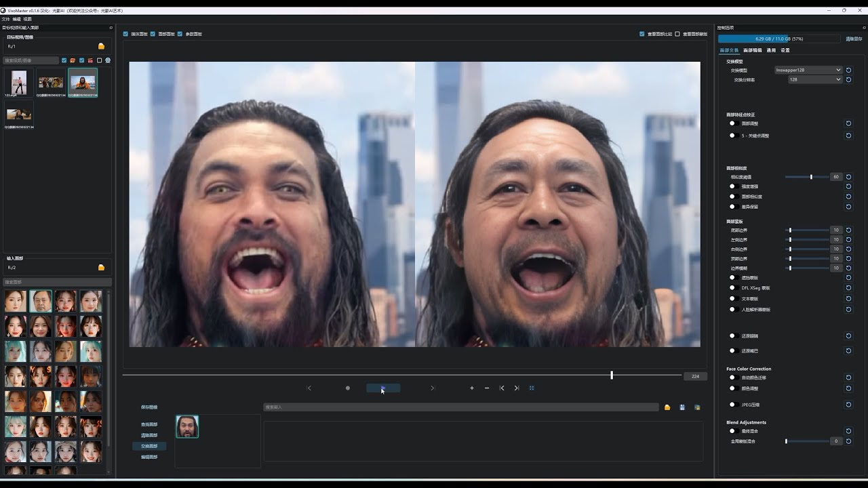Open input faces folder icon beside R:/2
The image size is (868, 488).
click(102, 268)
